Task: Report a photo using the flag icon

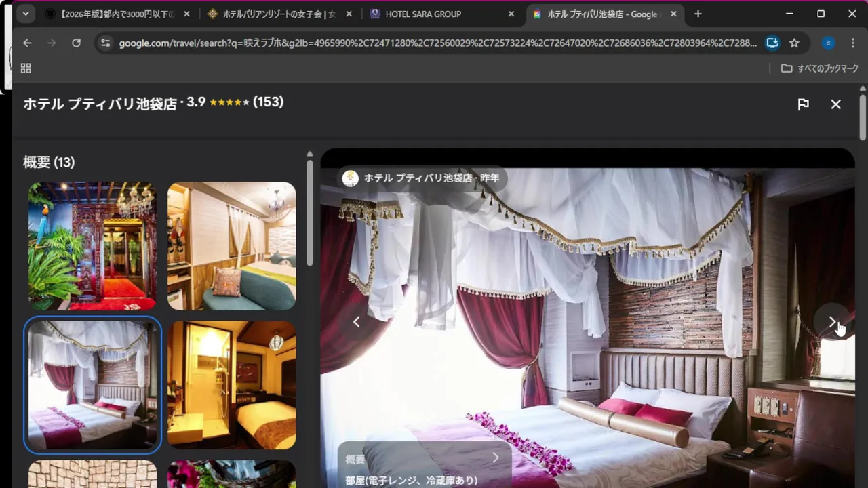Action: pos(803,104)
